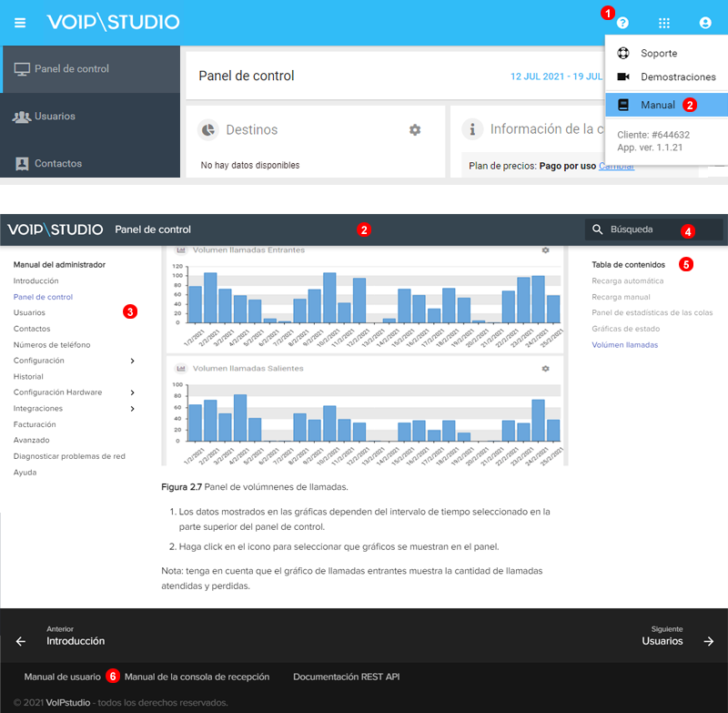Click the Manual del administrador heading
This screenshot has height=713, width=728.
59,265
